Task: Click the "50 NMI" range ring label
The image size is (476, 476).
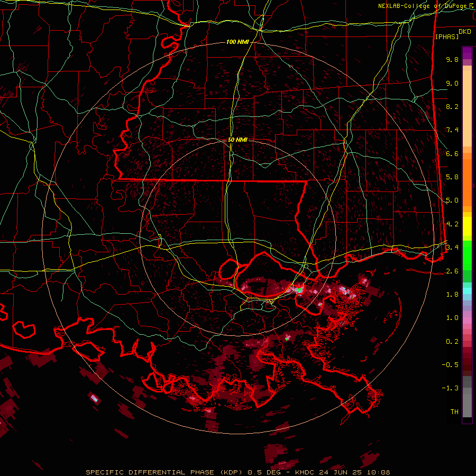Action: [237, 140]
